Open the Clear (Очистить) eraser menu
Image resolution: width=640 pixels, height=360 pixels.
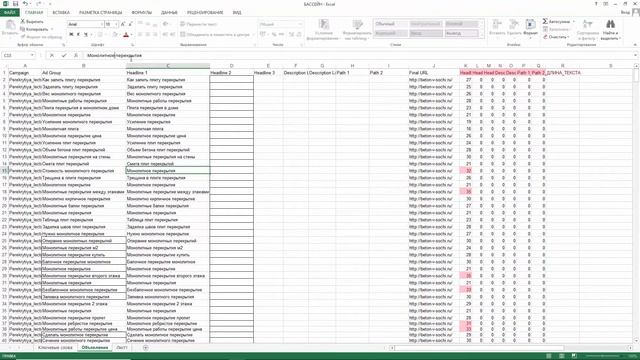click(x=556, y=37)
